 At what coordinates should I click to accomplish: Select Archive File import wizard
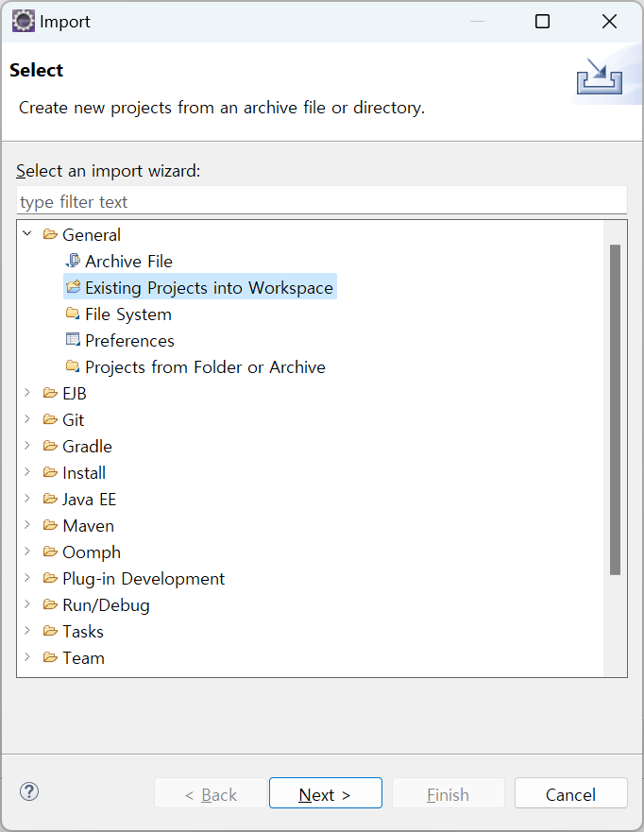(x=129, y=261)
